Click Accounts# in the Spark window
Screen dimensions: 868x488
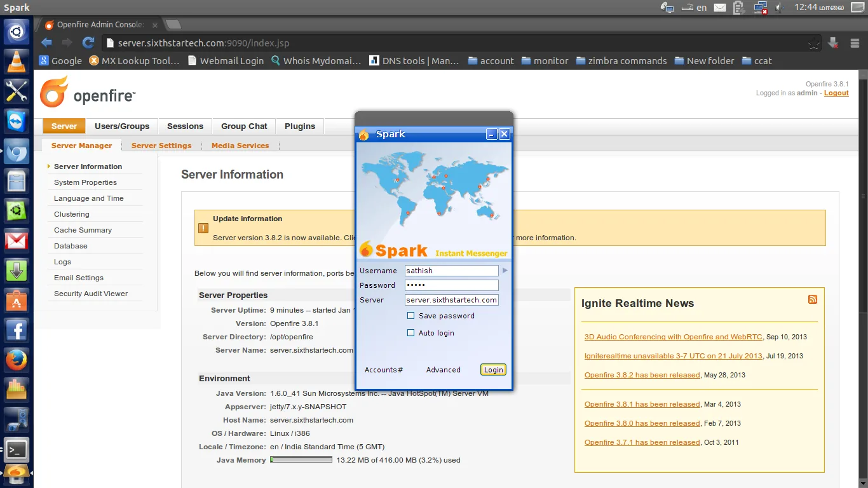pos(384,370)
